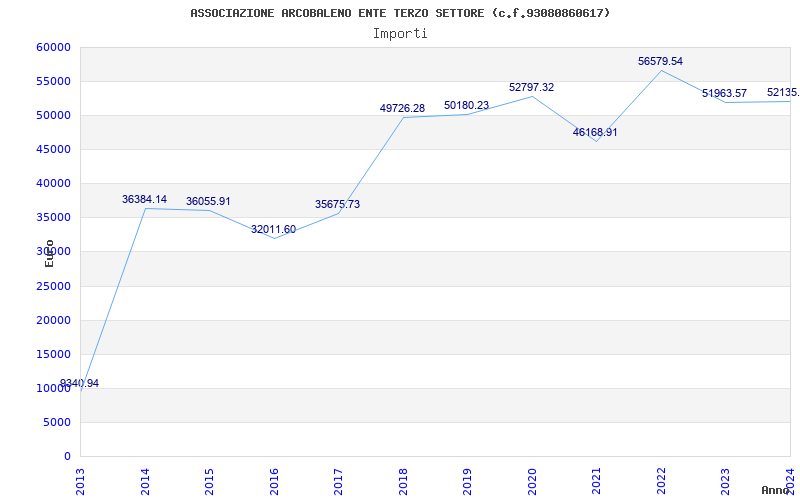
Task: Click the 25000 y-axis tick label
Action: tap(54, 286)
